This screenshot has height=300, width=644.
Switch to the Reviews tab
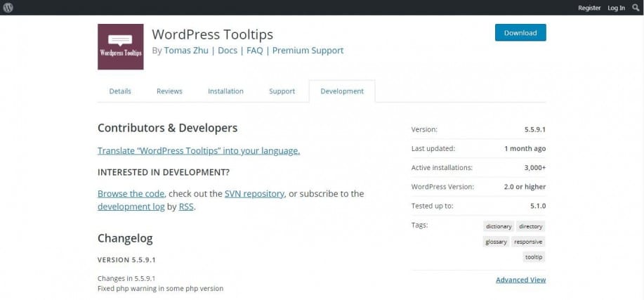pos(169,91)
